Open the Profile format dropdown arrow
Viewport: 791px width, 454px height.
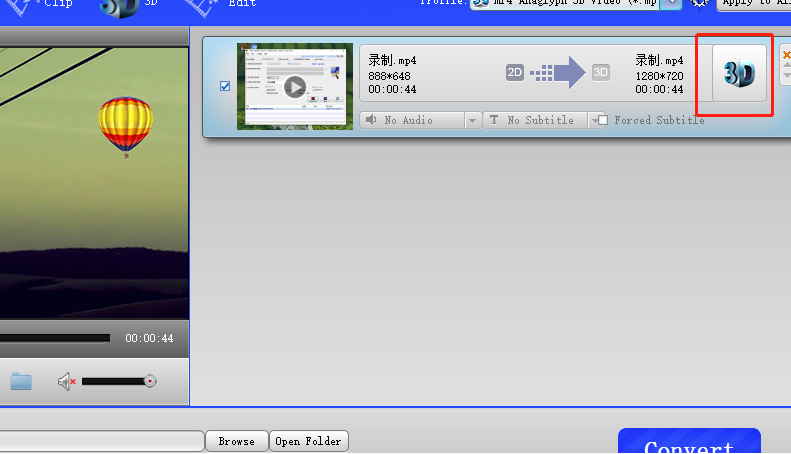[x=671, y=4]
